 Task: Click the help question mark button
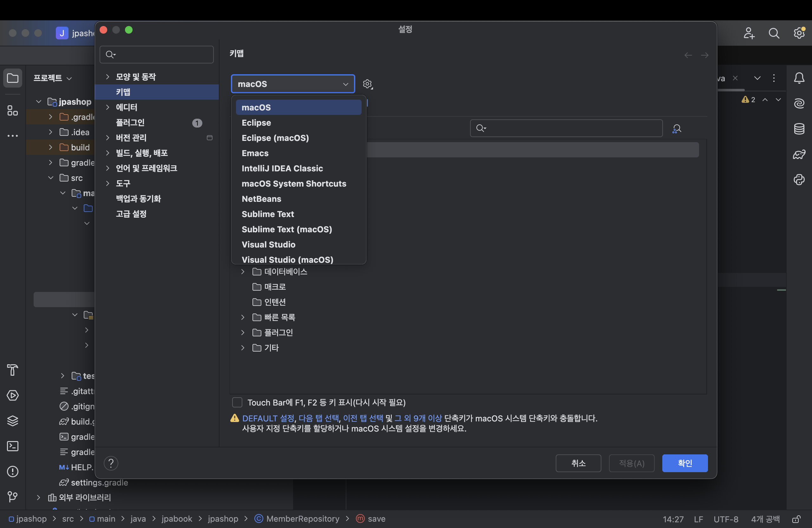[x=111, y=463]
